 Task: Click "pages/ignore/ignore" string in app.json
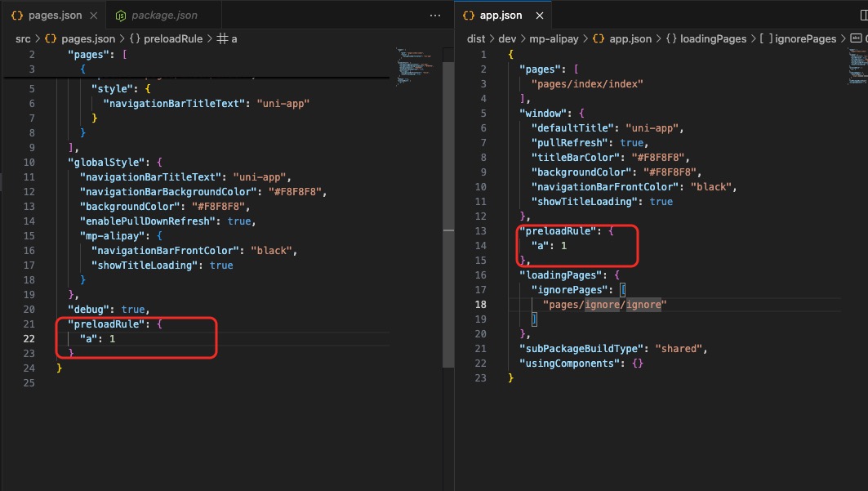tap(604, 305)
